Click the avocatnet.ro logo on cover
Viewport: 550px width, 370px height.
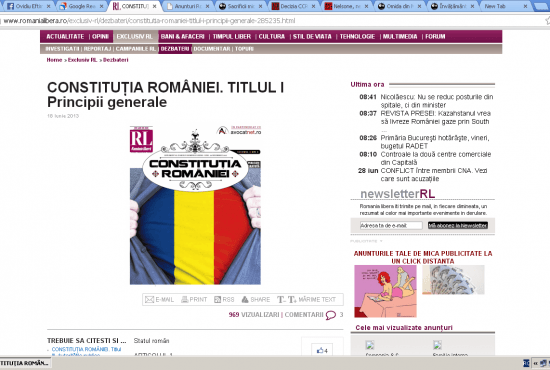click(239, 131)
